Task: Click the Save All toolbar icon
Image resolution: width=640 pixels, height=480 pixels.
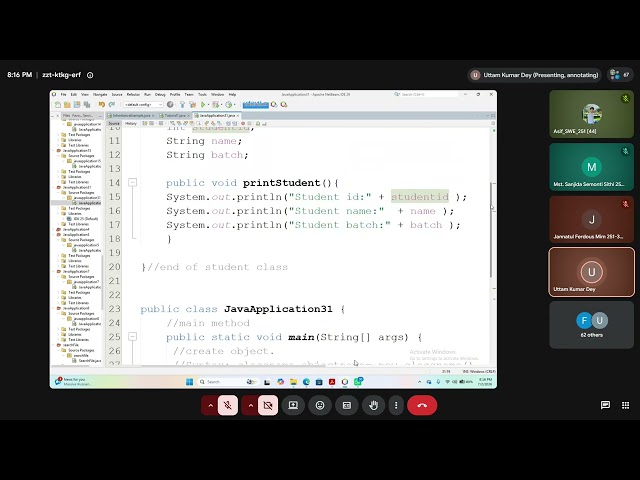Action: coord(87,105)
